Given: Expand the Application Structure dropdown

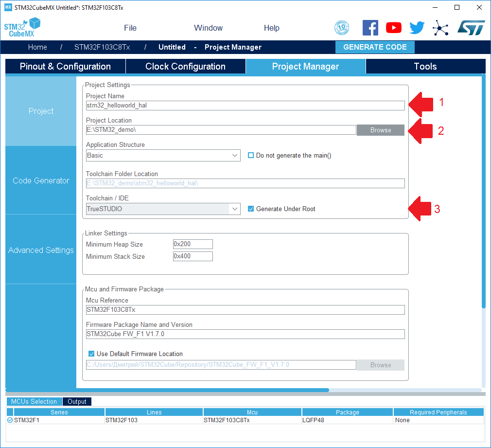Looking at the screenshot, I should (x=234, y=155).
